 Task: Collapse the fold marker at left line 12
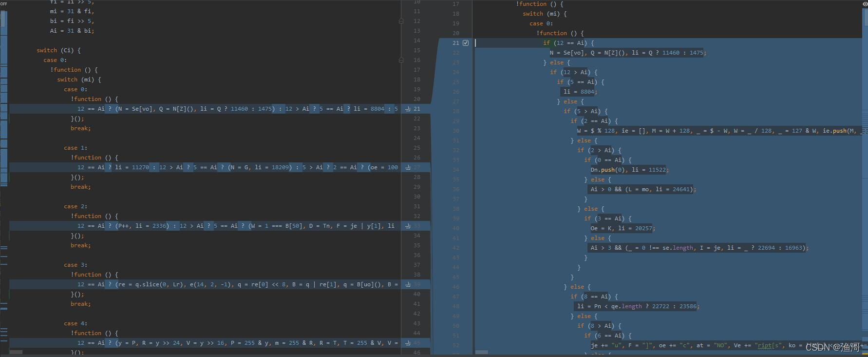[401, 21]
